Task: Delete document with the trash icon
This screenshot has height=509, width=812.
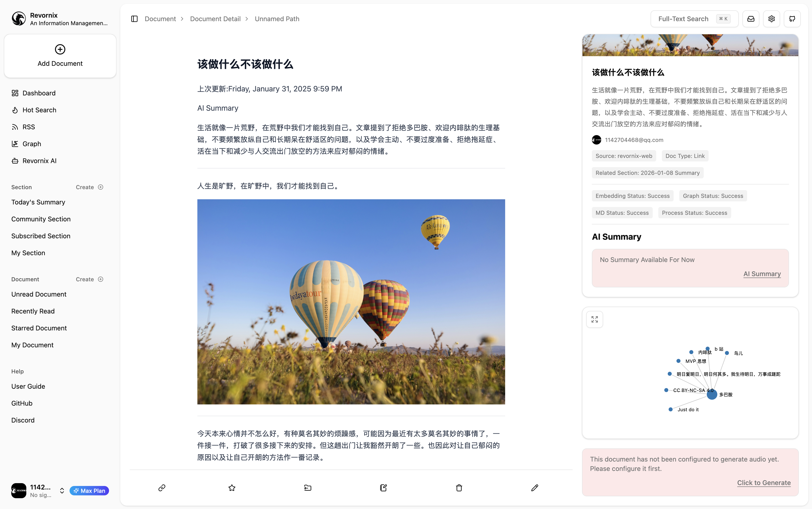Action: coord(459,487)
